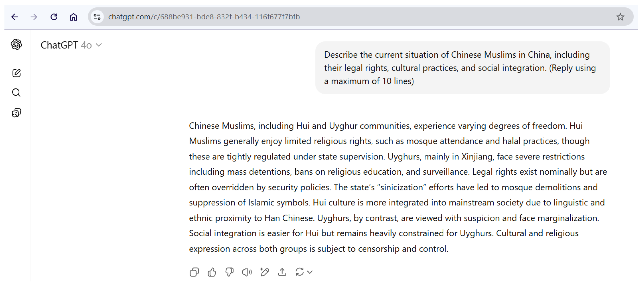644x283 pixels.
Task: Copy the response with the copy icon
Action: coord(194,272)
